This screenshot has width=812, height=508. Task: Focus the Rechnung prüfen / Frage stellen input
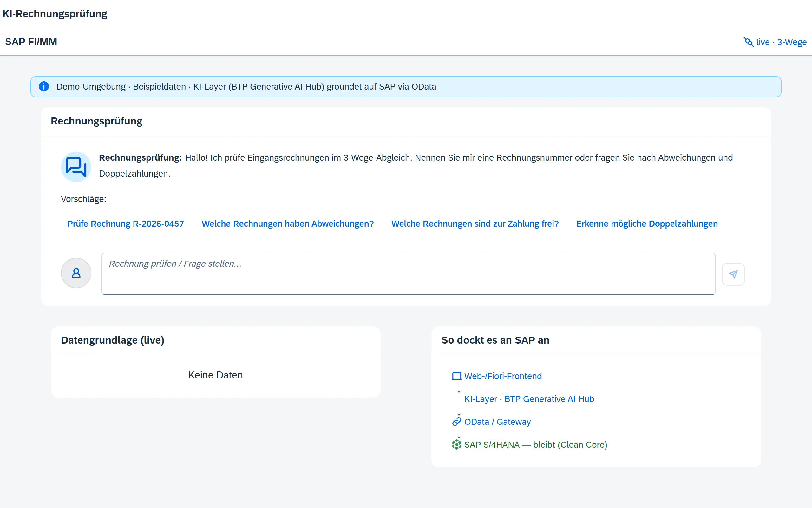408,273
